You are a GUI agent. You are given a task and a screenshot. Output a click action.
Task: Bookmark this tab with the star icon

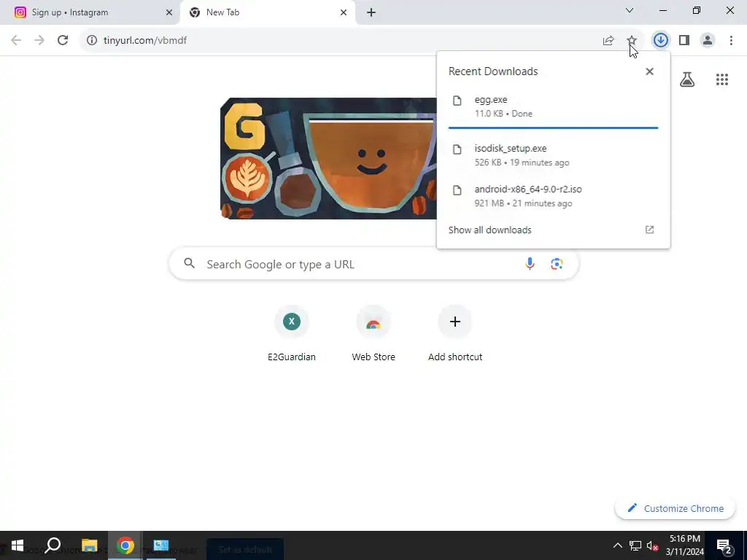coord(632,40)
